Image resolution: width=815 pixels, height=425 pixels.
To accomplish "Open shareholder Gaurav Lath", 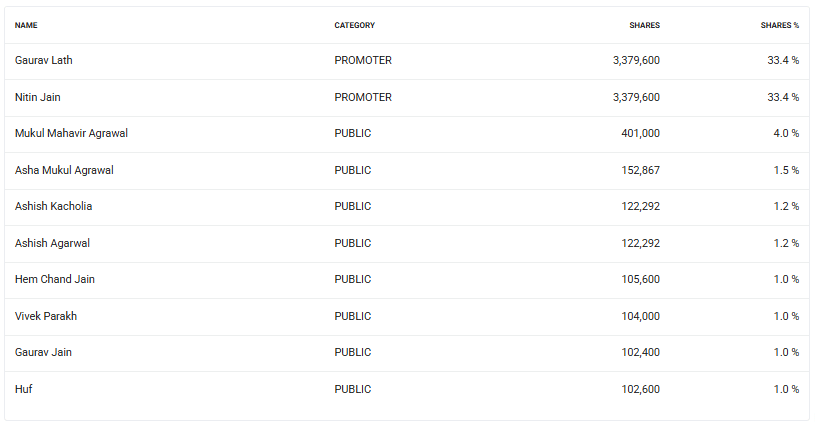I will pos(44,60).
